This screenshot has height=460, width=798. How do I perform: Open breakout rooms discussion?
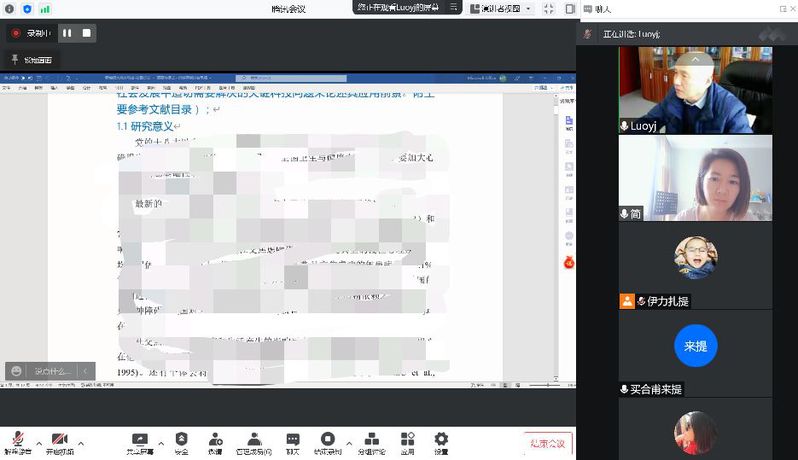pyautogui.click(x=372, y=441)
